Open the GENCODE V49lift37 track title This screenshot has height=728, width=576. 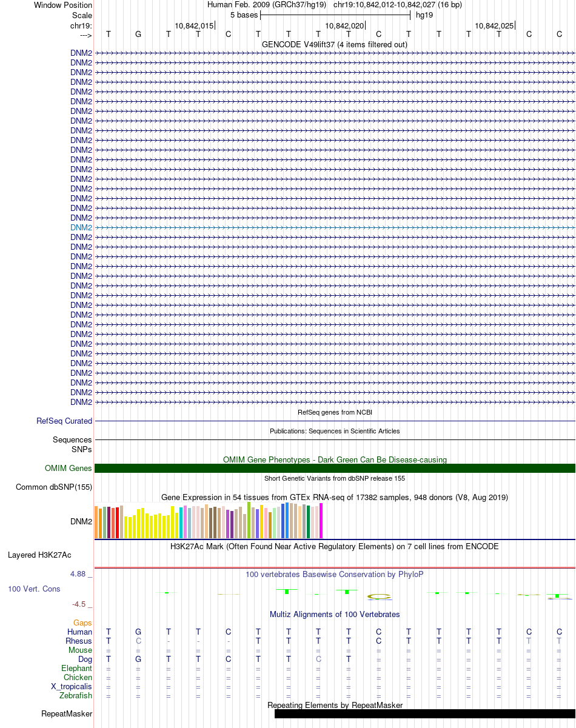coord(335,44)
